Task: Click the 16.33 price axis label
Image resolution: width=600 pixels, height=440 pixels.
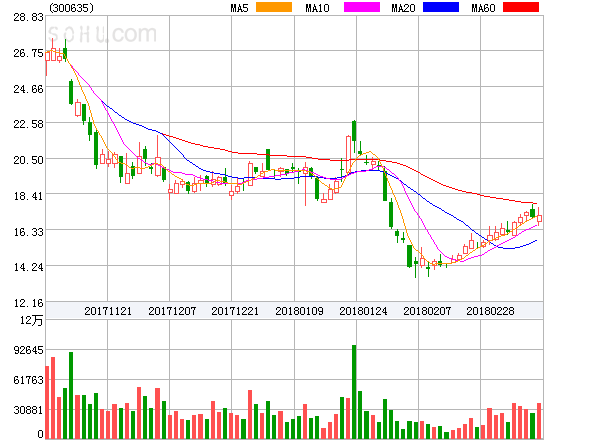Action: coord(28,232)
